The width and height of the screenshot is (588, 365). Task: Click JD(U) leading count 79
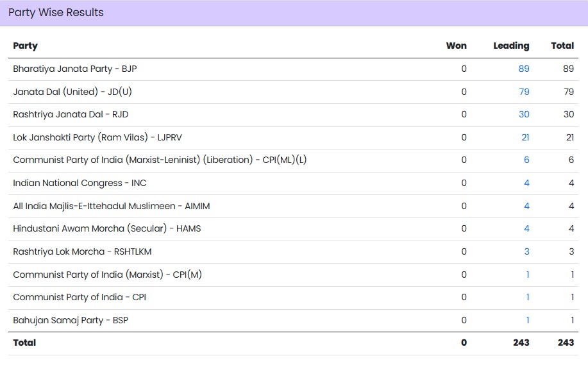[524, 92]
